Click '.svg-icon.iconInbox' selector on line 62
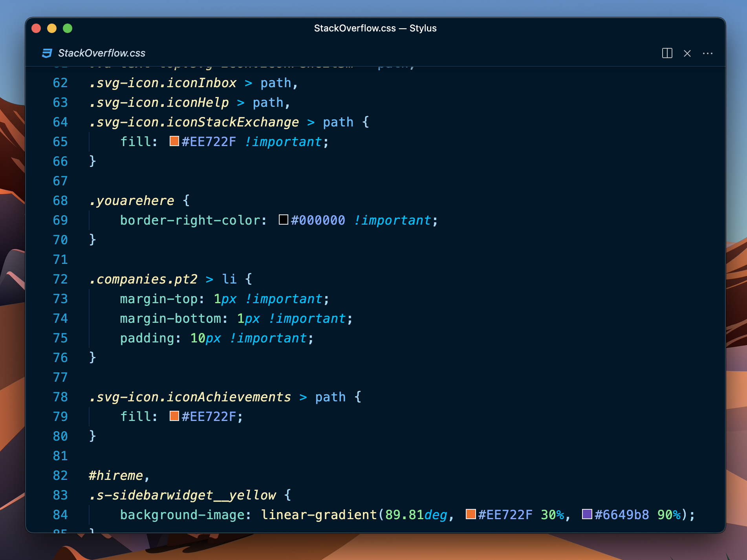 point(163,83)
